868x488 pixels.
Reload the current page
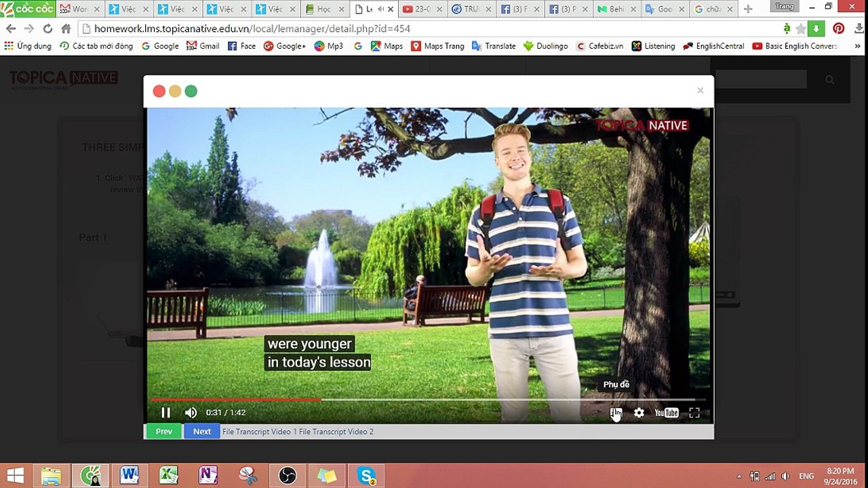coord(47,28)
